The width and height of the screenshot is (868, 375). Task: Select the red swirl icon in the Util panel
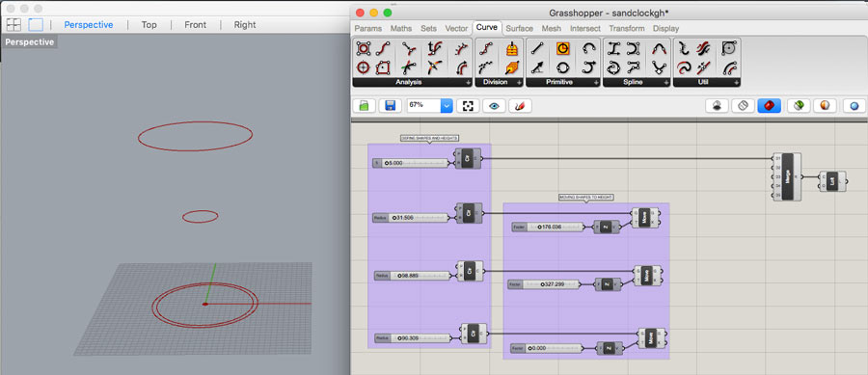tap(683, 67)
